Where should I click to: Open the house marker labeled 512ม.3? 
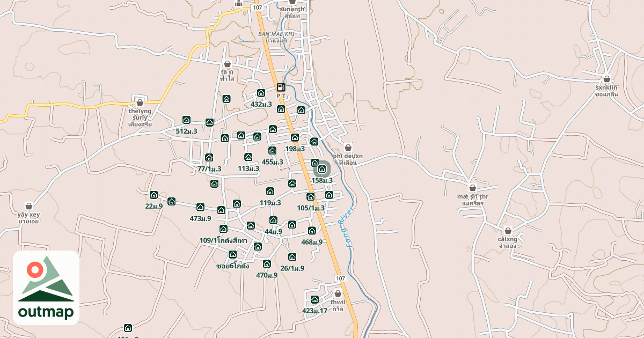click(x=186, y=120)
